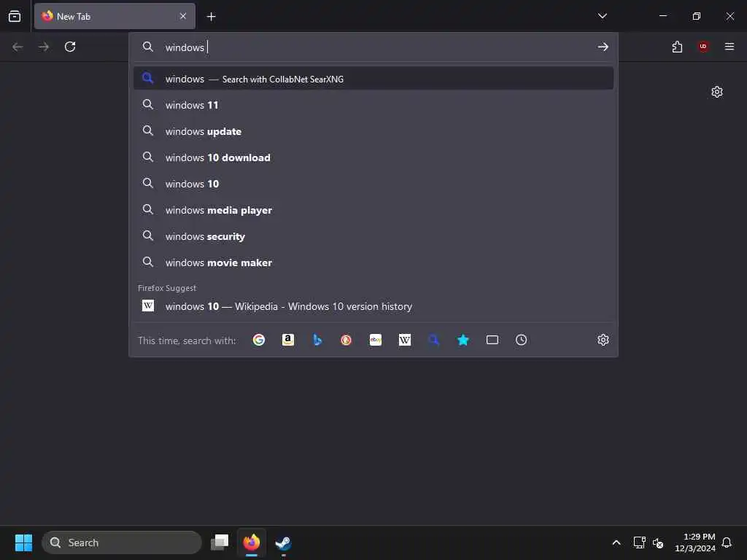Open network status tray icon
747x560 pixels.
coord(639,542)
